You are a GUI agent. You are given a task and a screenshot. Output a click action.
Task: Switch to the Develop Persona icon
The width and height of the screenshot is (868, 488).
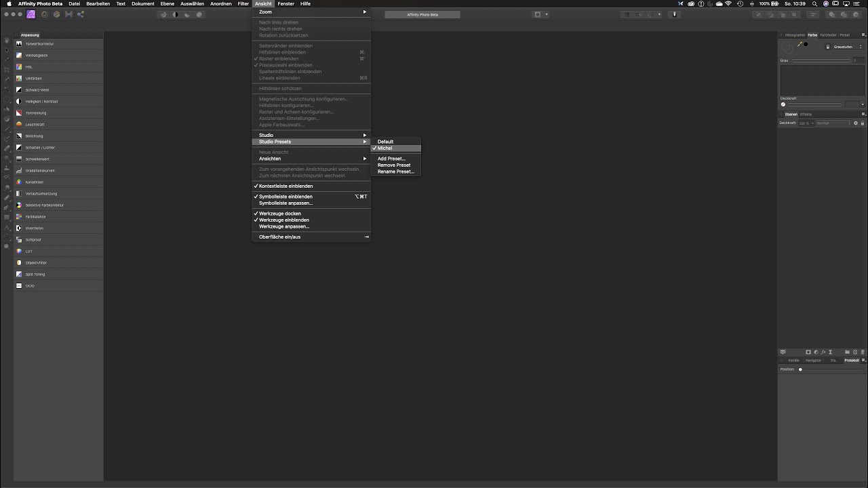(x=56, y=14)
